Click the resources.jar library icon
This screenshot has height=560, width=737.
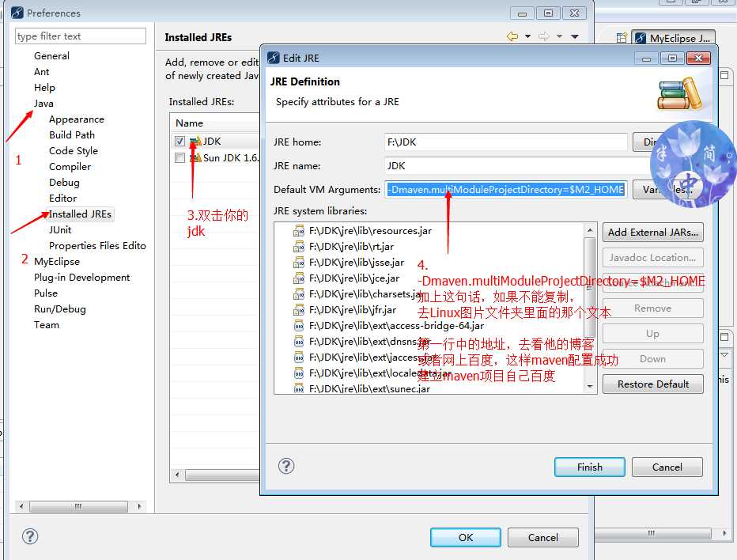(x=298, y=231)
